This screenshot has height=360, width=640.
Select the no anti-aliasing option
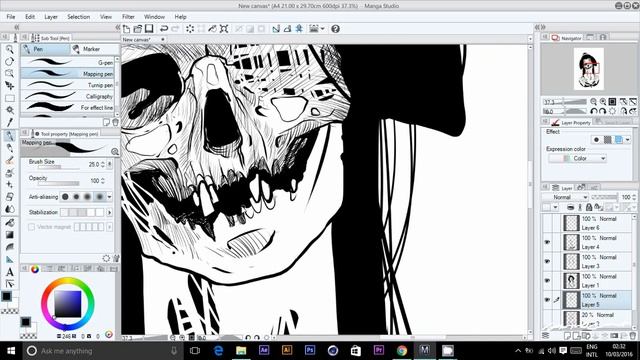tap(65, 197)
